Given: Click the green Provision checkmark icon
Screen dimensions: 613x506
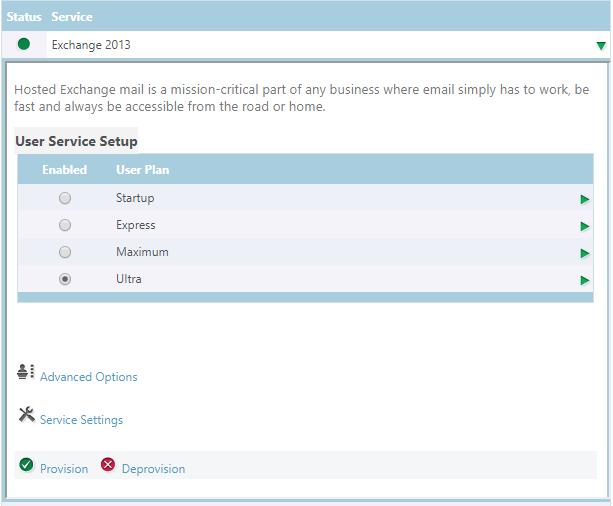Looking at the screenshot, I should pos(27,465).
